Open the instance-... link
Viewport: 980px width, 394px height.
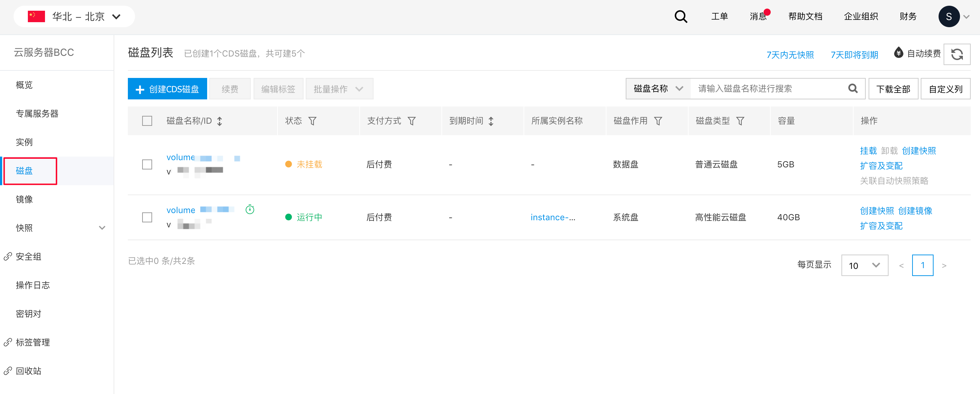553,217
